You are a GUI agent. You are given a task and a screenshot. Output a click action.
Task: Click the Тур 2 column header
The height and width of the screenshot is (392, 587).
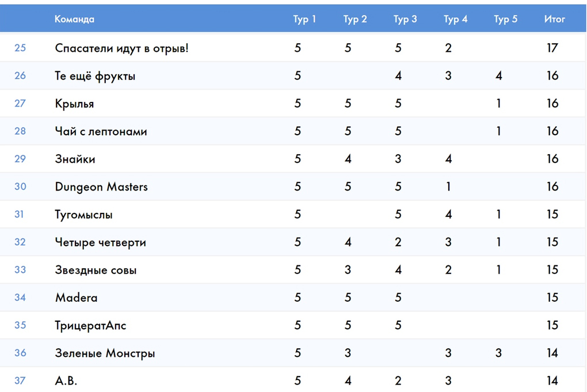tap(355, 19)
